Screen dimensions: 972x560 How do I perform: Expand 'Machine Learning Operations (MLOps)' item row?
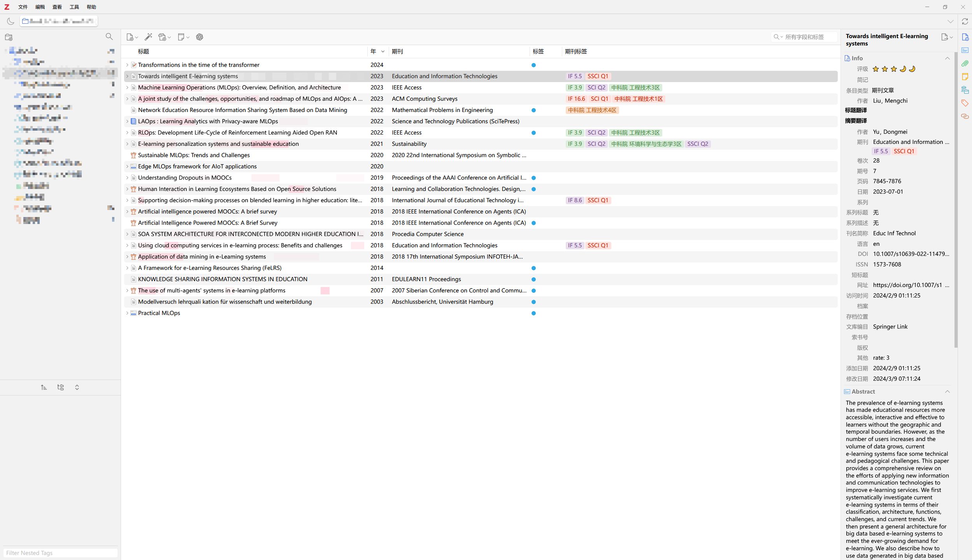(x=127, y=87)
